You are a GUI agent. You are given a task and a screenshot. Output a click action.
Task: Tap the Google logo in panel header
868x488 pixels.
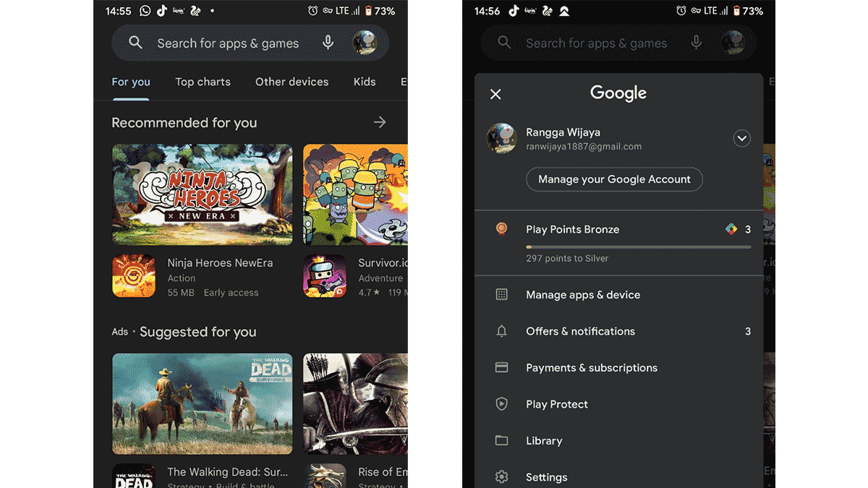coord(618,93)
